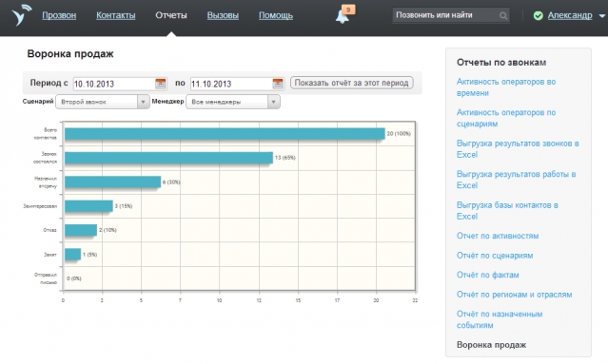Viewport: 608px width, 364px height.
Task: Click the Всего контактов bar 20 (100%)
Action: [225, 134]
